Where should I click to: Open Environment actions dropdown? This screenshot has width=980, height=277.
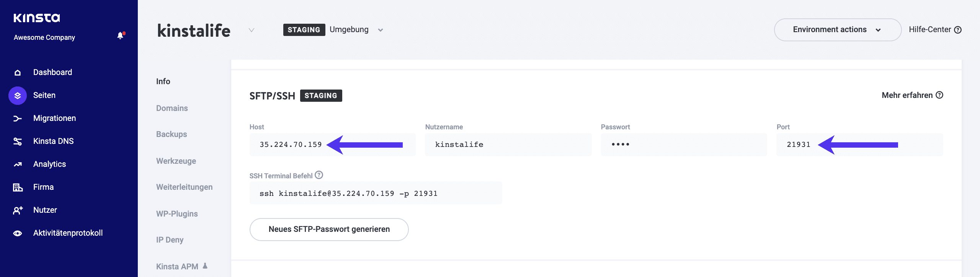coord(838,30)
